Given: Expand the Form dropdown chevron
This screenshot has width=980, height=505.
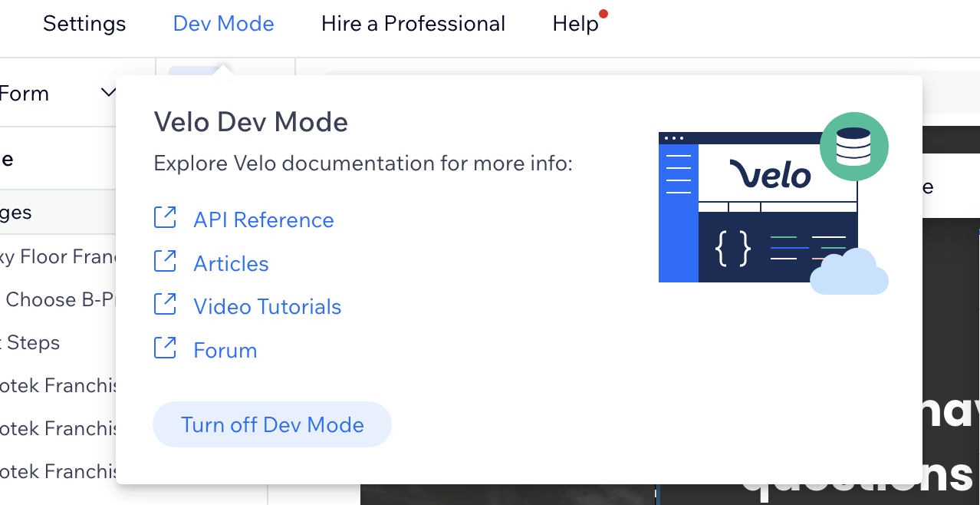Looking at the screenshot, I should tap(108, 94).
